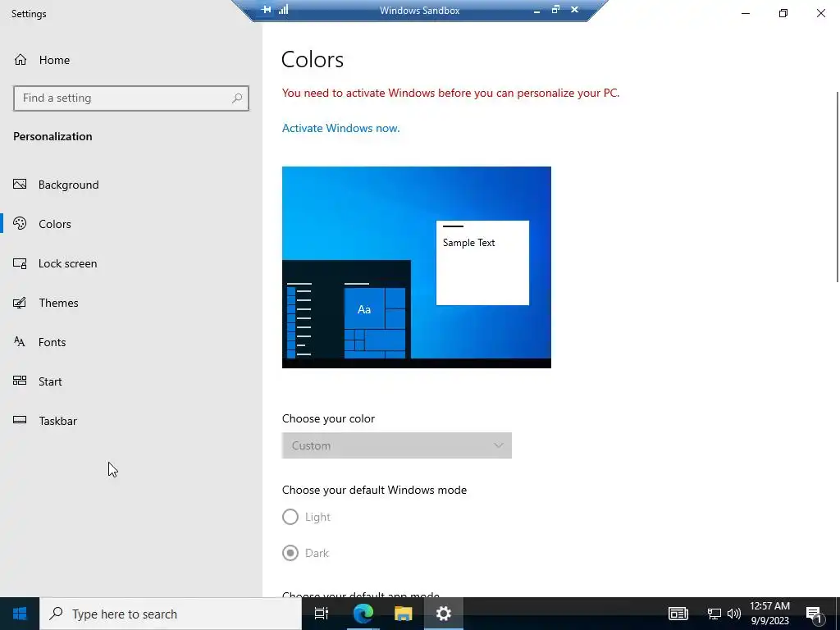Click the Settings page vertical scrollbar
Image resolution: width=840 pixels, height=630 pixels.
838,186
